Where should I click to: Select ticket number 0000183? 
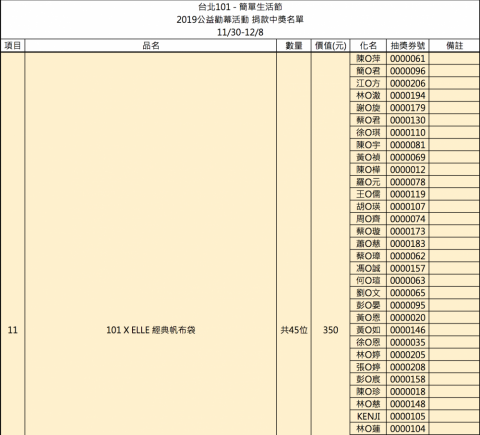click(x=408, y=244)
